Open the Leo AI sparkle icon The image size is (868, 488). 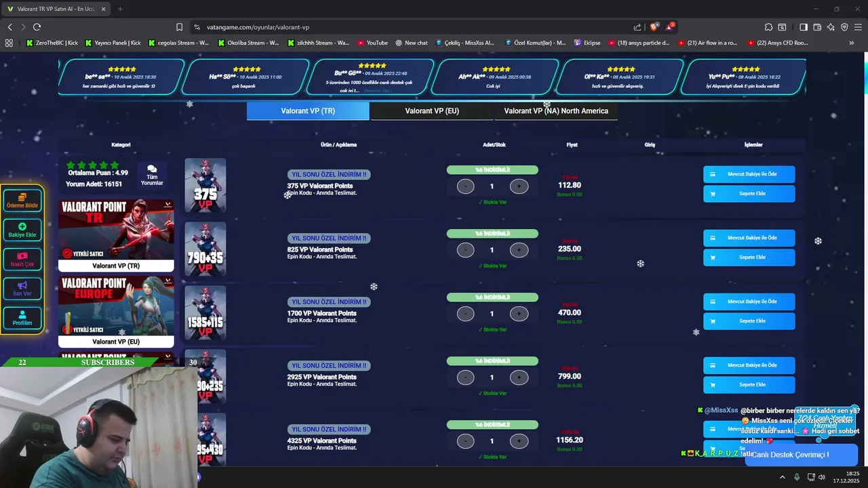pyautogui.click(x=831, y=27)
